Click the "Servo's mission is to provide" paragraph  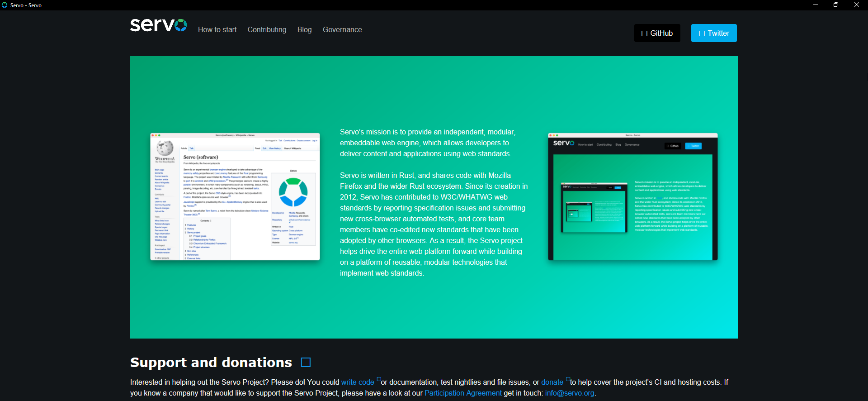pos(428,143)
